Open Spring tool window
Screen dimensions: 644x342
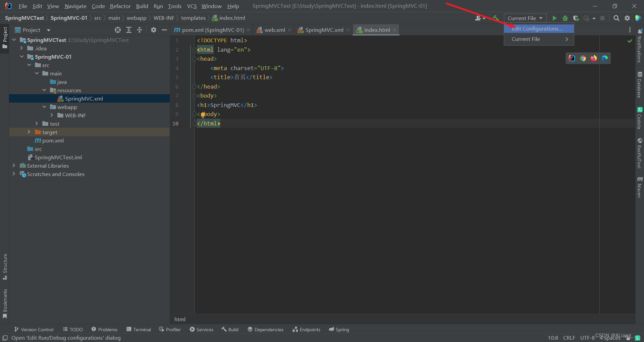(x=339, y=330)
